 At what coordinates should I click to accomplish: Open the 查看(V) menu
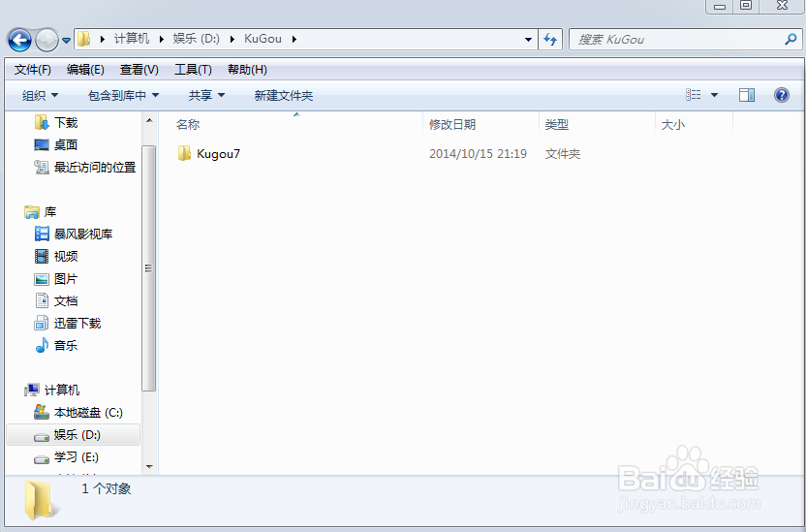coord(139,70)
